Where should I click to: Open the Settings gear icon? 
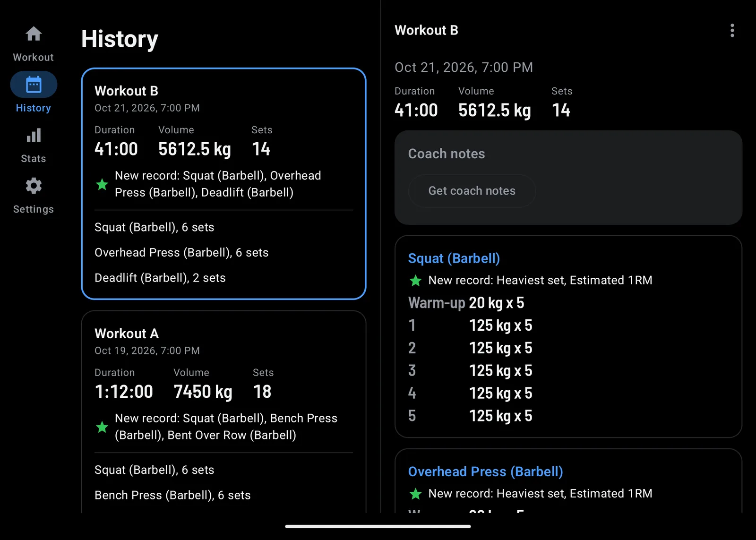34,186
